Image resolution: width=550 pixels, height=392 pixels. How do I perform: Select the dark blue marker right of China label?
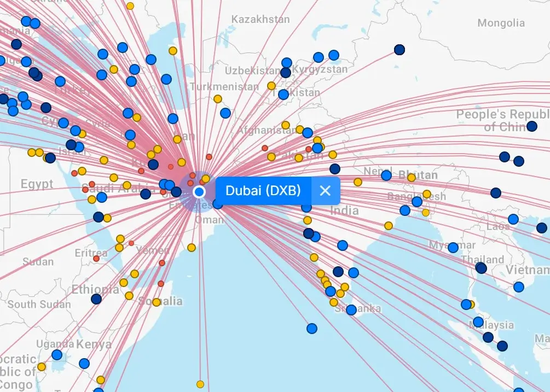(x=532, y=126)
